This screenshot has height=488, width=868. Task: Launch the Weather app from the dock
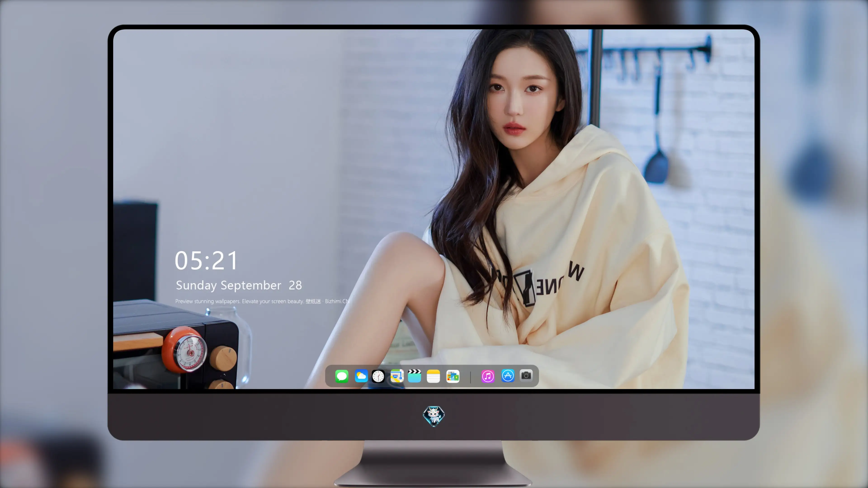point(361,376)
